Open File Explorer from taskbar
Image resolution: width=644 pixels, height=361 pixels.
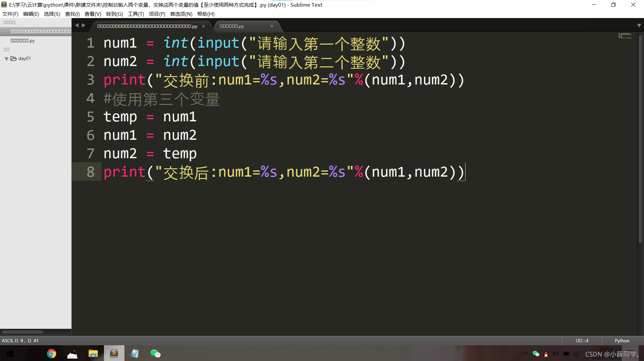(x=93, y=354)
